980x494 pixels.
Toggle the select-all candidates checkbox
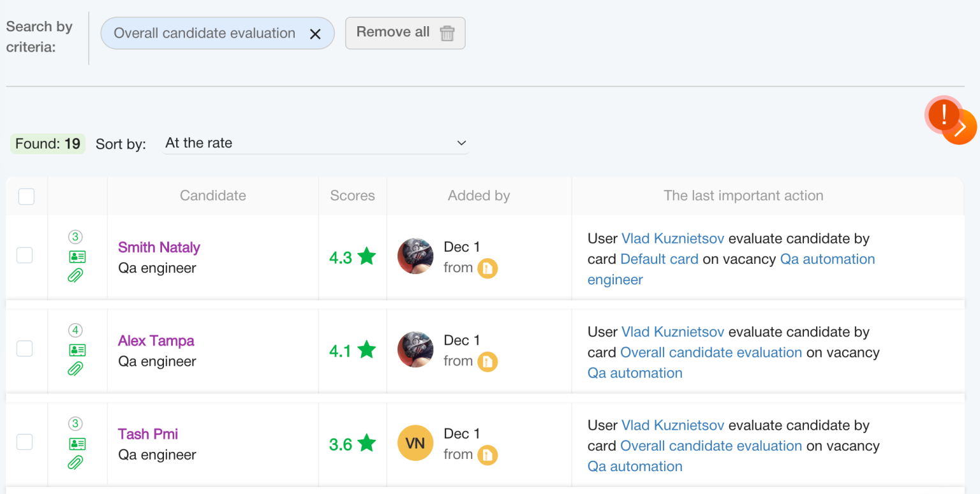pyautogui.click(x=26, y=196)
